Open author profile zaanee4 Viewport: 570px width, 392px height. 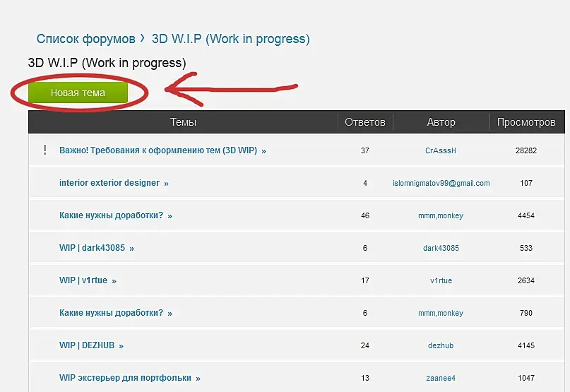(x=441, y=378)
